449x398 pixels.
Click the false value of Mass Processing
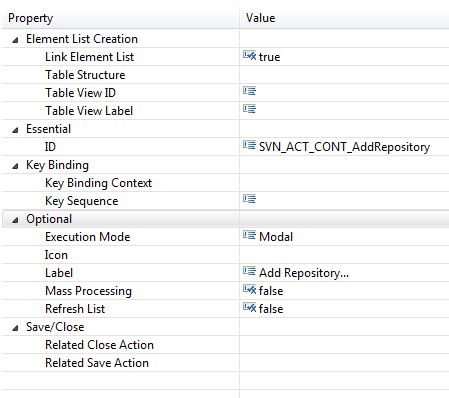(x=271, y=291)
